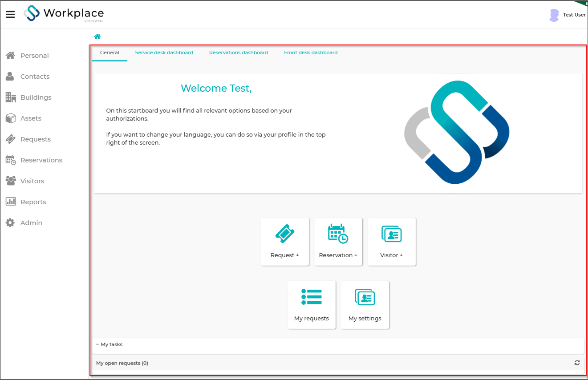Click the Welcome Test, heading
The width and height of the screenshot is (588, 380).
(x=216, y=89)
